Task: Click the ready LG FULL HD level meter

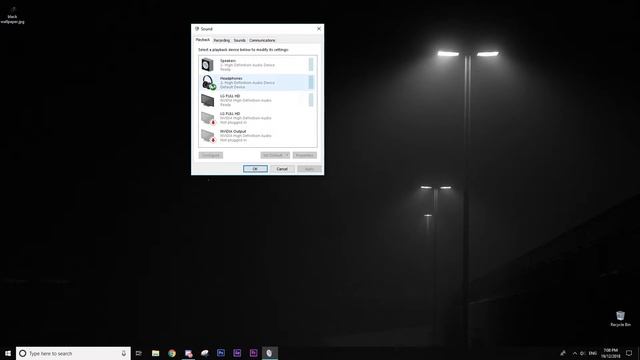Action: point(311,100)
